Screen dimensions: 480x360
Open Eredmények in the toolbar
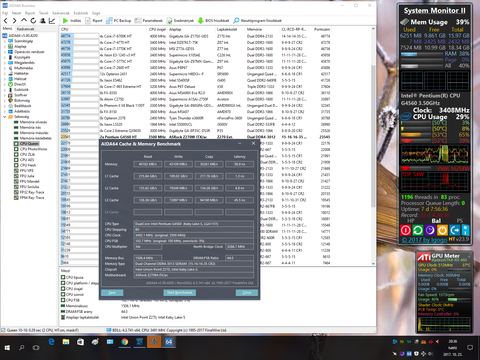pyautogui.click(x=180, y=21)
